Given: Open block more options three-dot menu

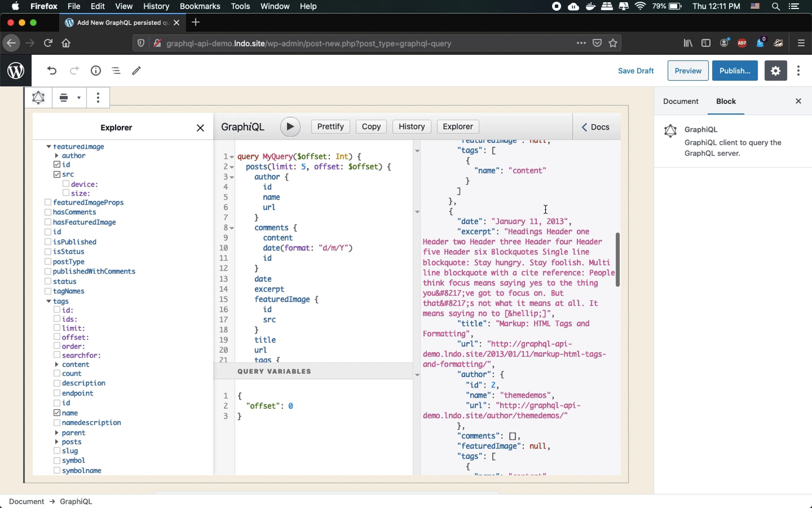Looking at the screenshot, I should click(98, 98).
